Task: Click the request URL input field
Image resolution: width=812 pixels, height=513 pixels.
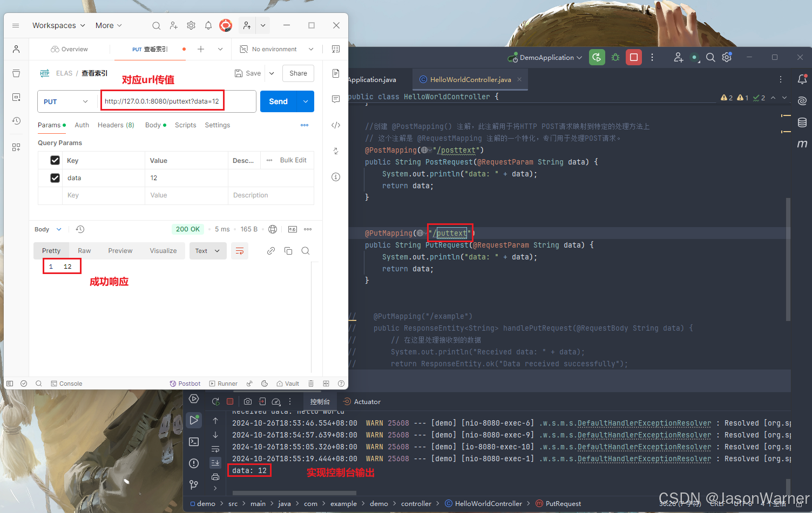Action: 162,101
